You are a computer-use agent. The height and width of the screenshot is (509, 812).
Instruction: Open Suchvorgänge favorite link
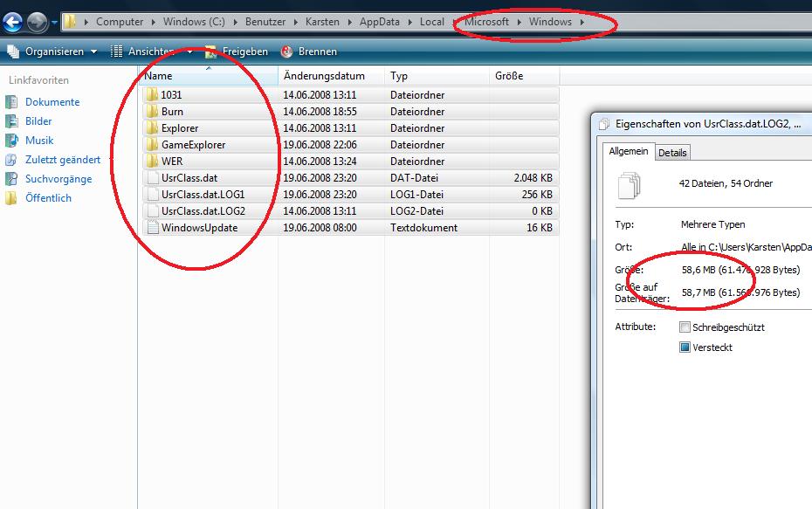coord(58,179)
